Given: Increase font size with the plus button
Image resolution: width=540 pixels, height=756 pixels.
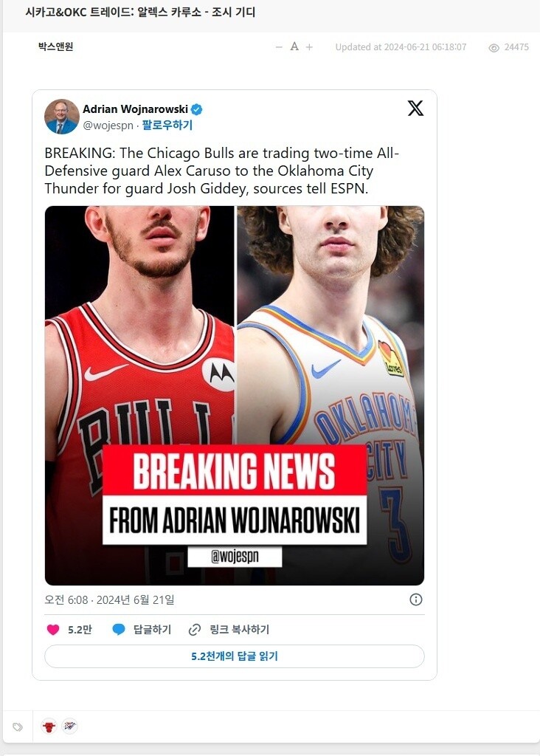Looking at the screenshot, I should click(x=309, y=47).
